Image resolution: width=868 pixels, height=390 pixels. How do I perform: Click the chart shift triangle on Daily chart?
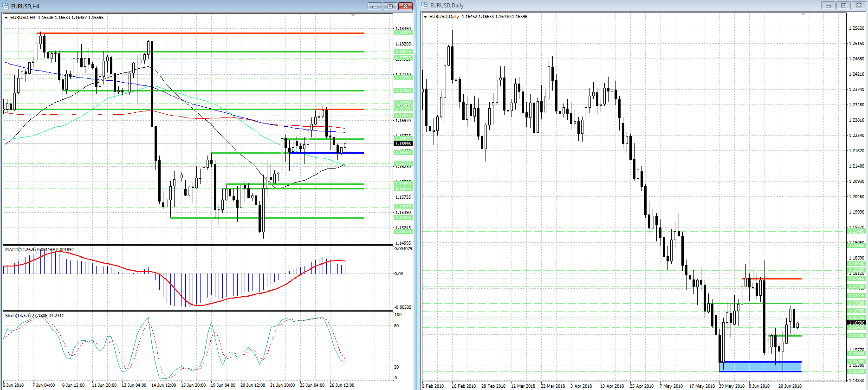point(803,14)
